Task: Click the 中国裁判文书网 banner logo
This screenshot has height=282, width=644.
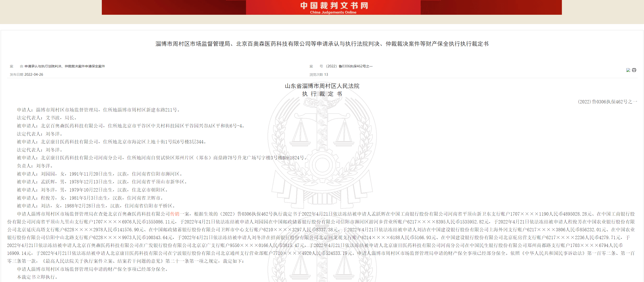Action: (x=334, y=5)
